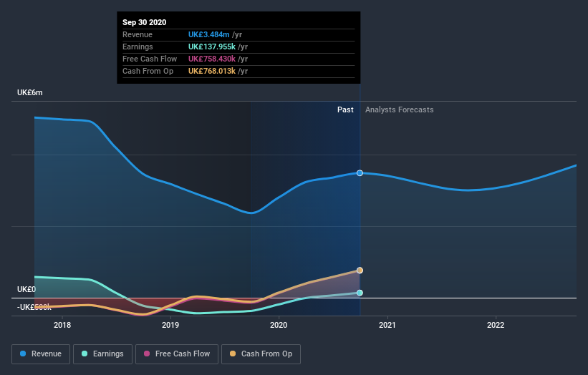
Task: Click the UK£6m y-axis label
Action: pyautogui.click(x=30, y=92)
